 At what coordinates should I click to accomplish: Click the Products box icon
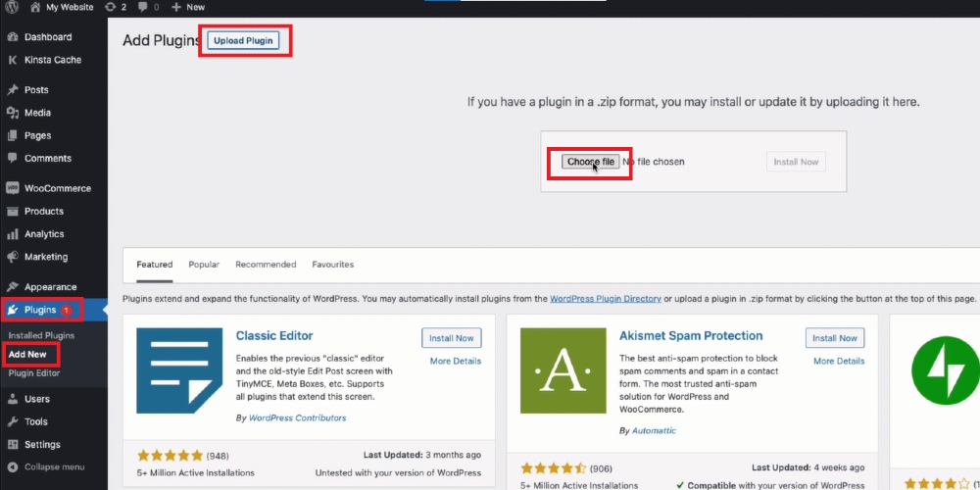tap(12, 212)
